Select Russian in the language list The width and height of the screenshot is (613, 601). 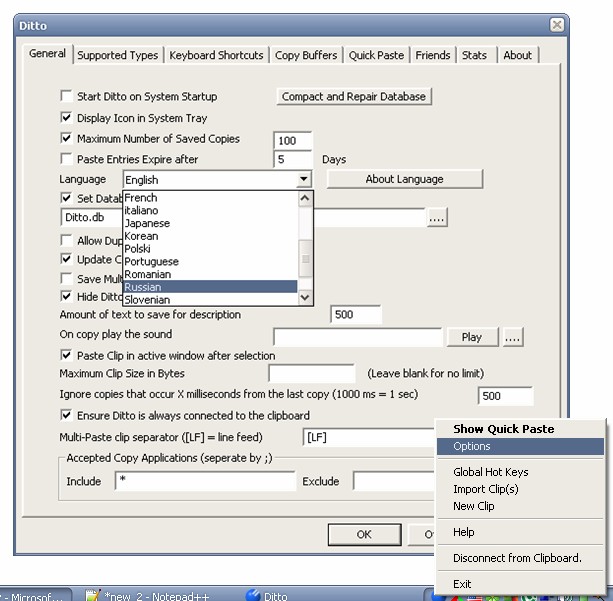[210, 287]
